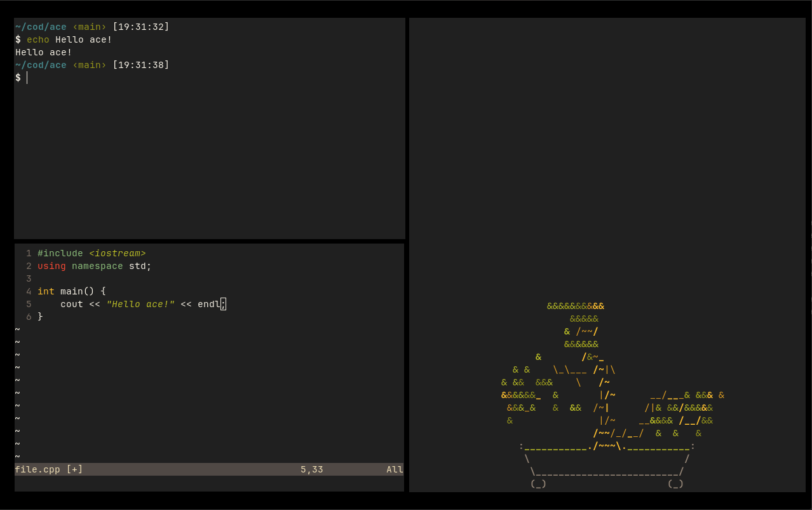Click the 5,33 cursor position indicator
812x510 pixels.
tap(312, 469)
